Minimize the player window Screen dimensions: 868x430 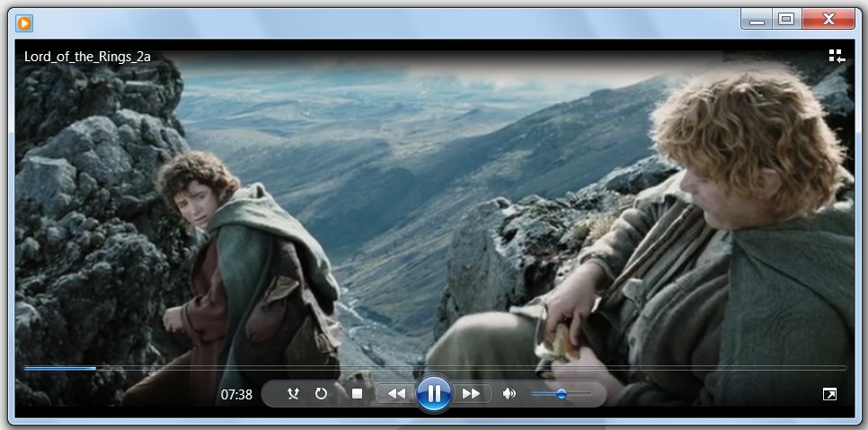757,20
